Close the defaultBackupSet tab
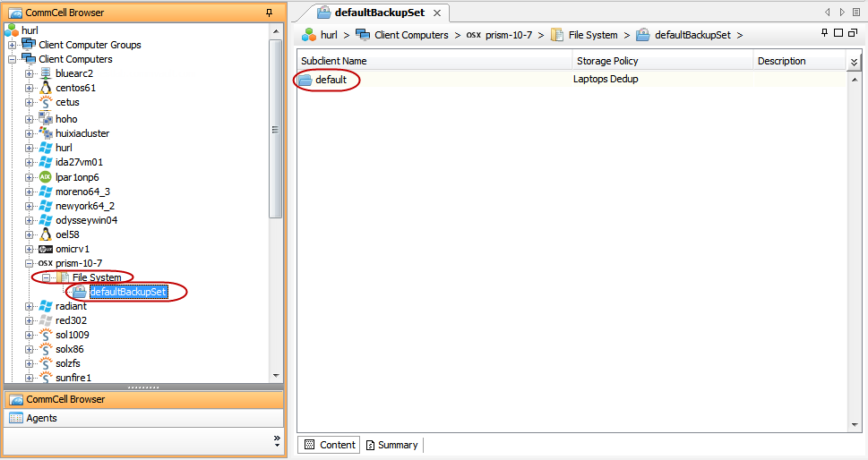Image resolution: width=868 pixels, height=460 pixels. (x=436, y=13)
